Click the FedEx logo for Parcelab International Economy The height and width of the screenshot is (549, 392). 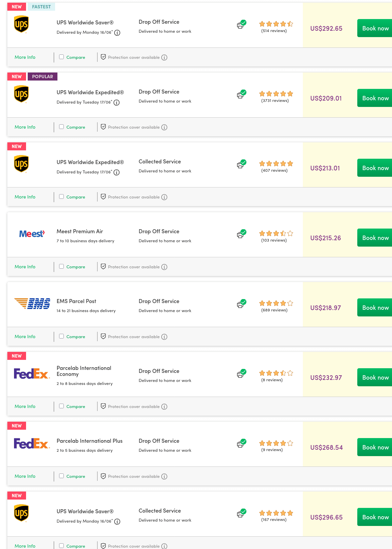[x=32, y=374]
